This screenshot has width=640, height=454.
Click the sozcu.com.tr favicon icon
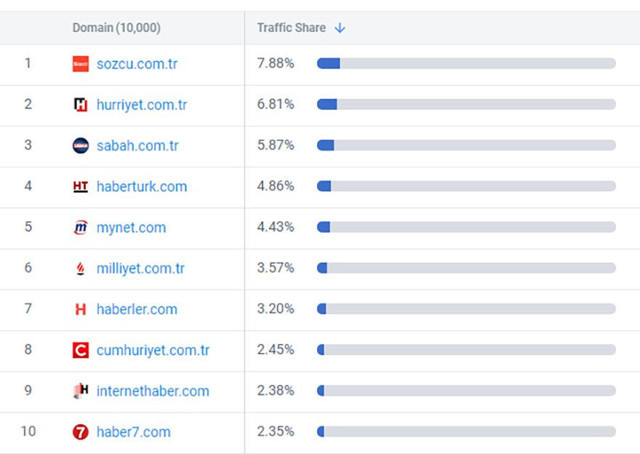pyautogui.click(x=81, y=64)
